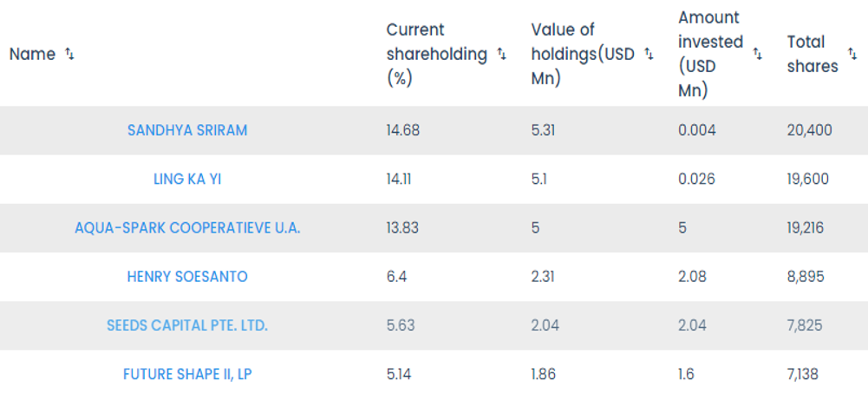This screenshot has width=868, height=394.
Task: Go to SEEDS CAPITAL PTE. LTD. link
Action: pos(187,325)
